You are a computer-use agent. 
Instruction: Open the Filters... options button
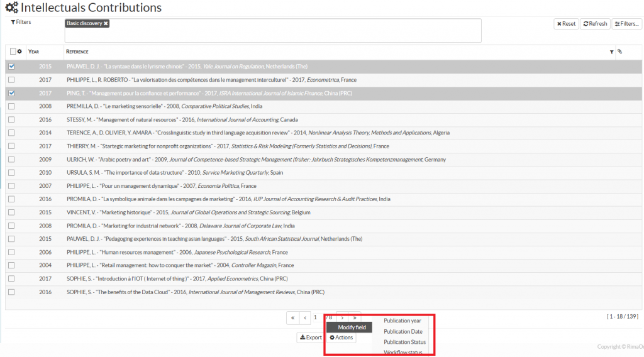[x=626, y=24]
